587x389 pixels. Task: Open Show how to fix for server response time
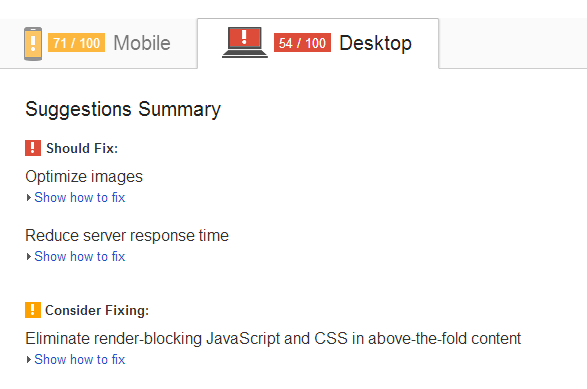[x=80, y=256]
